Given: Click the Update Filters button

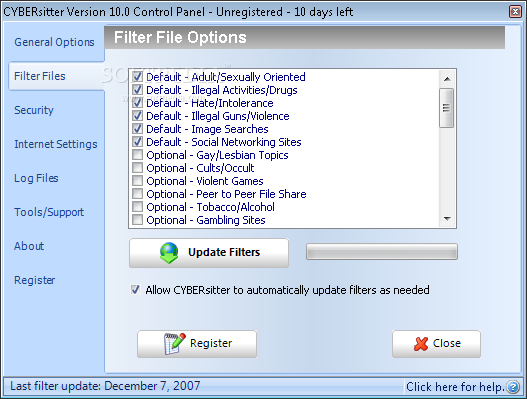Looking at the screenshot, I should 209,253.
